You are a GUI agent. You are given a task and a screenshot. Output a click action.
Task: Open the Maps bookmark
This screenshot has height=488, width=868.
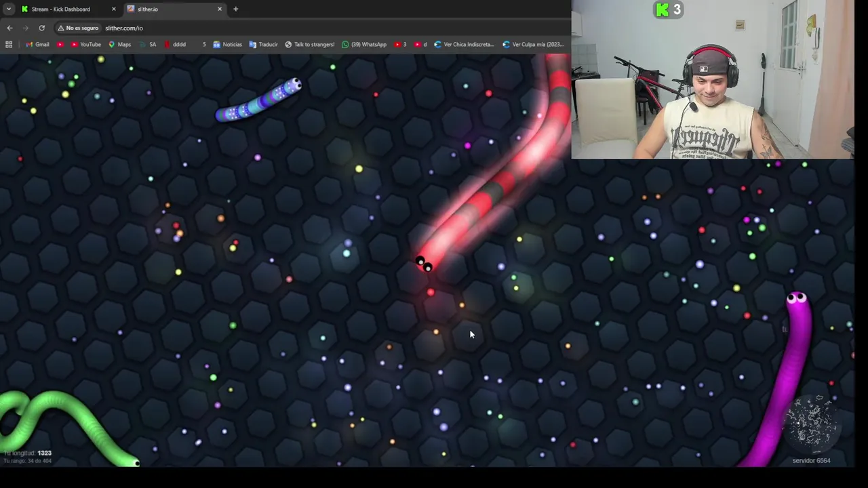pyautogui.click(x=119, y=44)
